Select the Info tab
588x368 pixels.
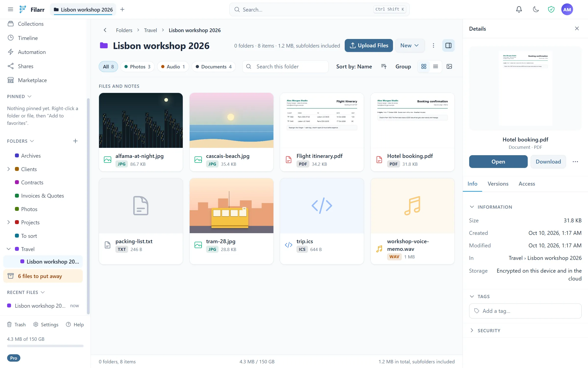472,184
